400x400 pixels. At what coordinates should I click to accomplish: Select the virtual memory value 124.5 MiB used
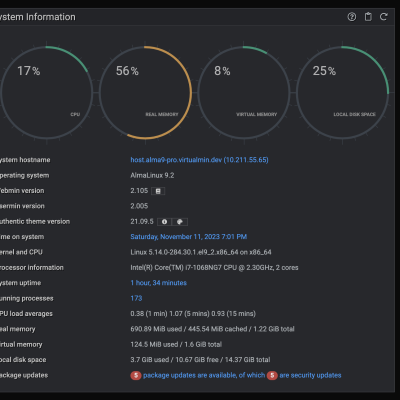pos(176,344)
